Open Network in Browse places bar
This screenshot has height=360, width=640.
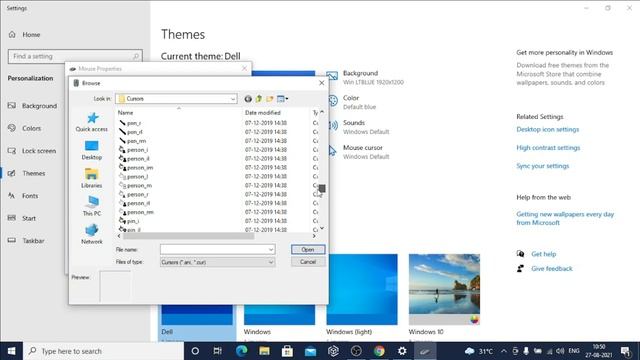(x=92, y=235)
